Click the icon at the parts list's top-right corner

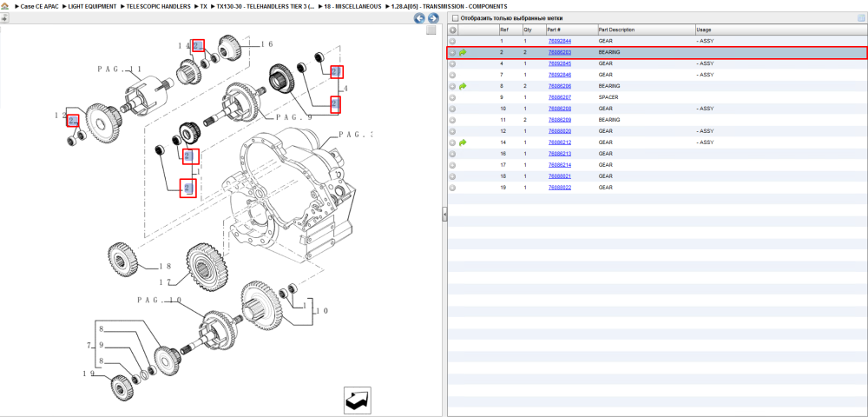[x=861, y=18]
